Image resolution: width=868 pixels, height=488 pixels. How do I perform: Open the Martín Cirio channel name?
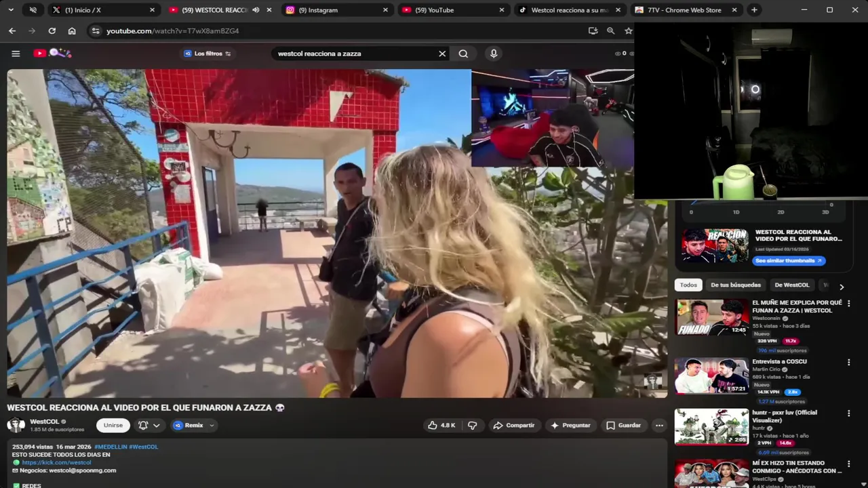766,369
